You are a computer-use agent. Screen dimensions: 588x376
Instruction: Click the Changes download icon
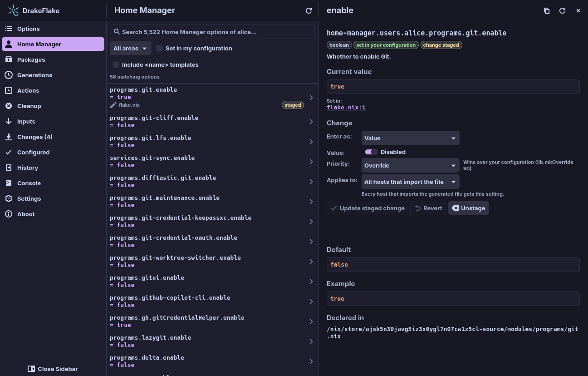[9, 137]
